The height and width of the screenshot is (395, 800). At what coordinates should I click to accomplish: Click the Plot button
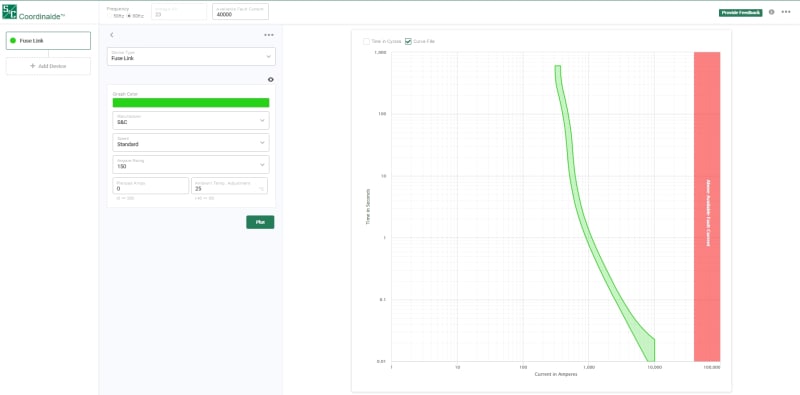[260, 222]
